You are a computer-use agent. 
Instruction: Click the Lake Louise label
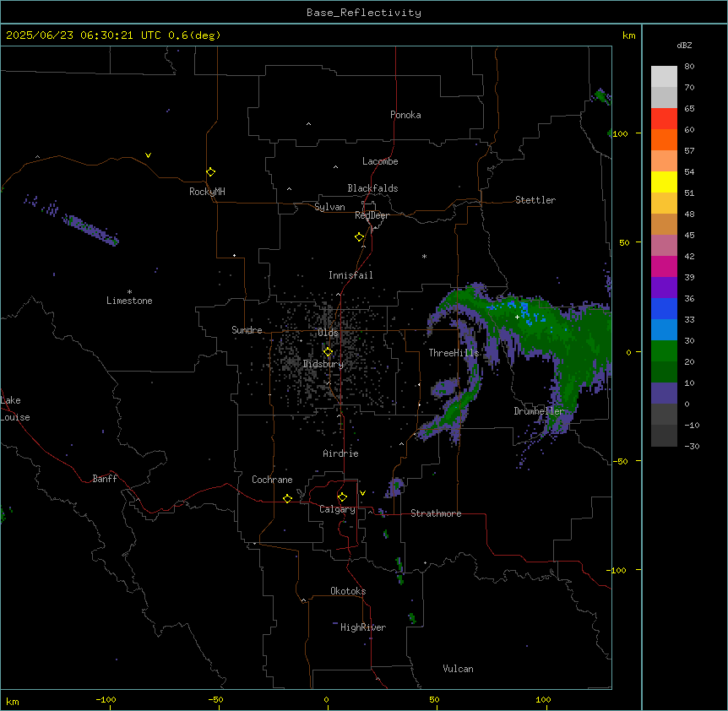click(15, 409)
